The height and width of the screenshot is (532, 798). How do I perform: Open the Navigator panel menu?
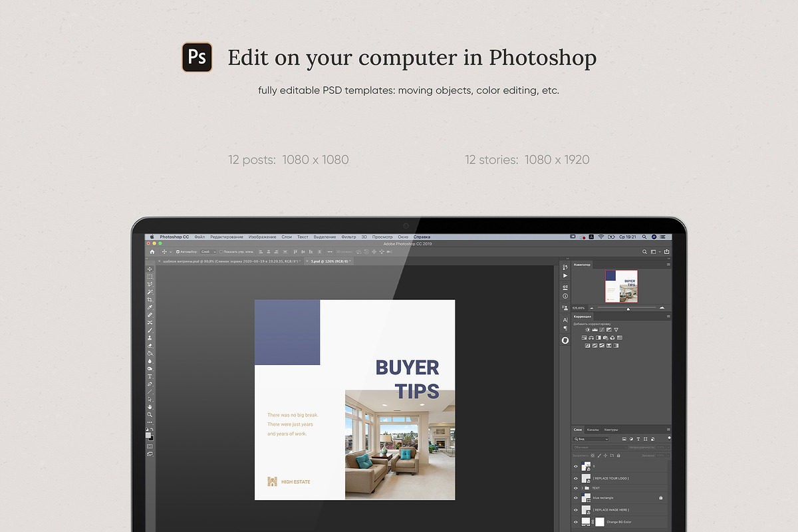click(x=667, y=265)
